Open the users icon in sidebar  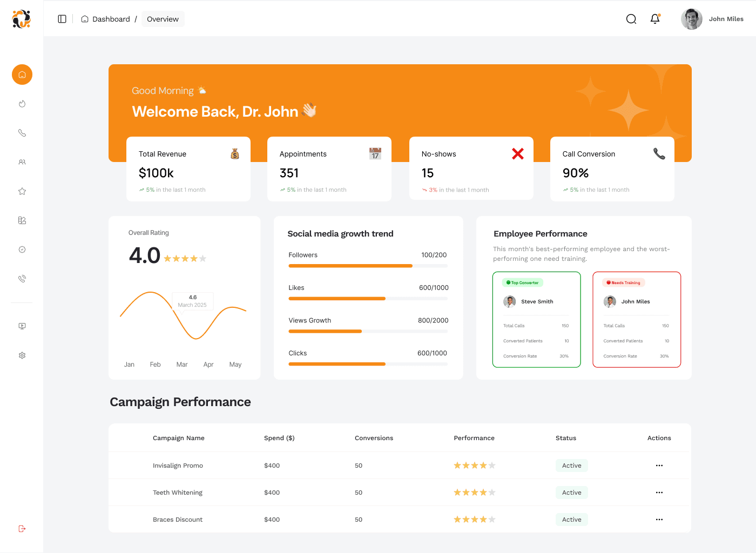point(22,162)
